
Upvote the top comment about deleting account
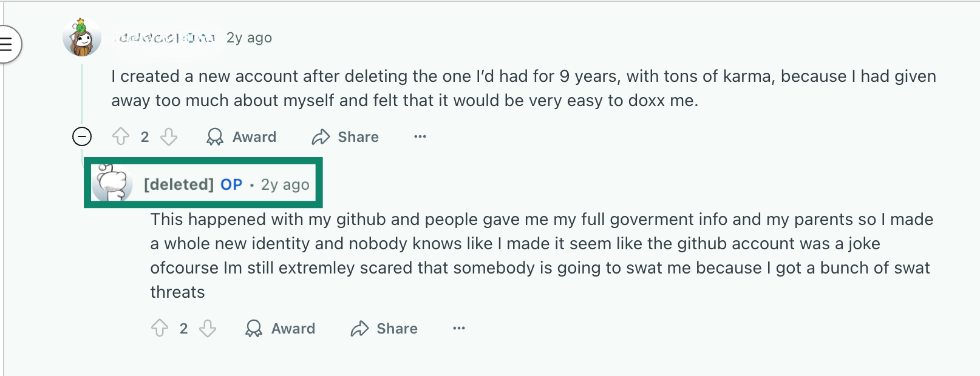pyautogui.click(x=121, y=136)
